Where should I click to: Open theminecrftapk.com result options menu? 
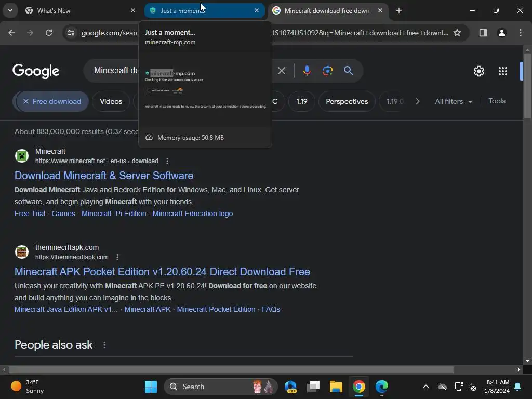click(x=117, y=257)
